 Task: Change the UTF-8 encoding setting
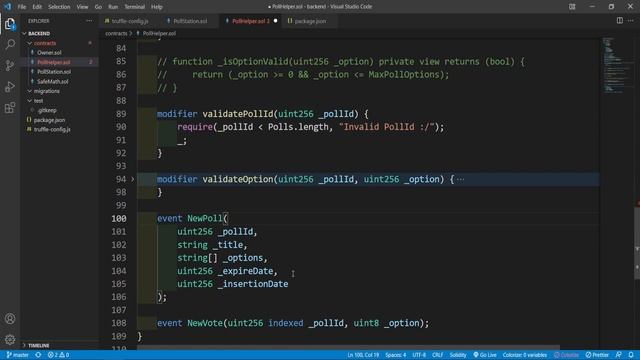click(x=419, y=355)
